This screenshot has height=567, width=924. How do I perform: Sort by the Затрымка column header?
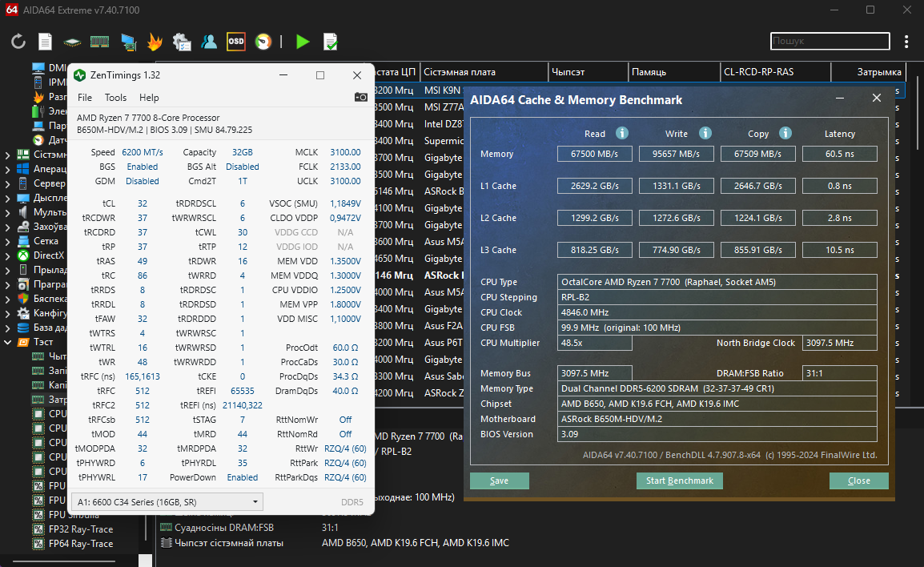click(x=868, y=72)
